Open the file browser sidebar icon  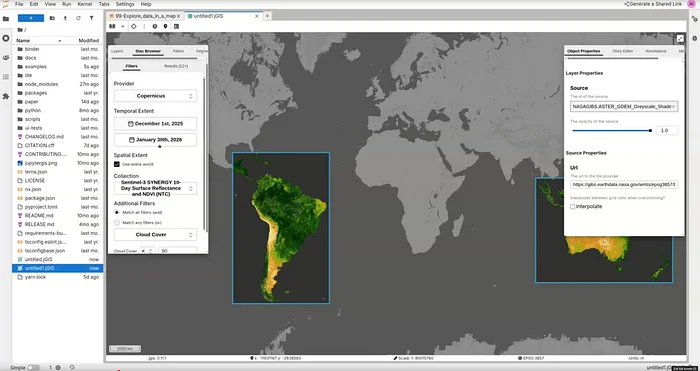(6, 19)
